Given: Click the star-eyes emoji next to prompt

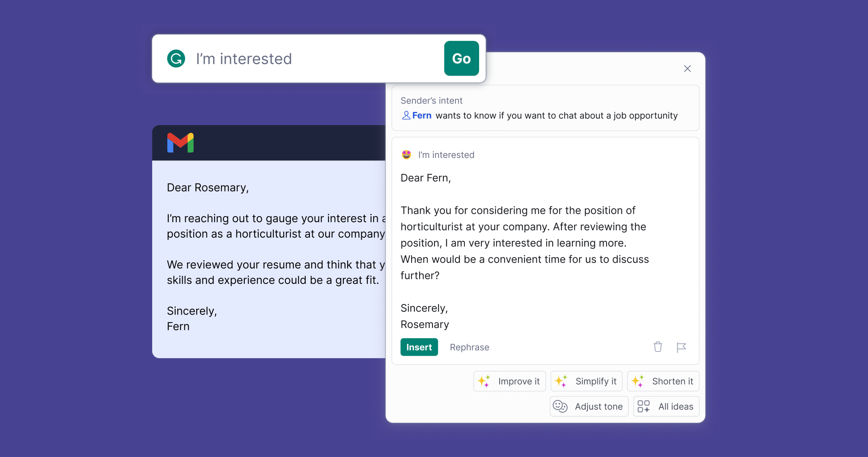Looking at the screenshot, I should [407, 155].
